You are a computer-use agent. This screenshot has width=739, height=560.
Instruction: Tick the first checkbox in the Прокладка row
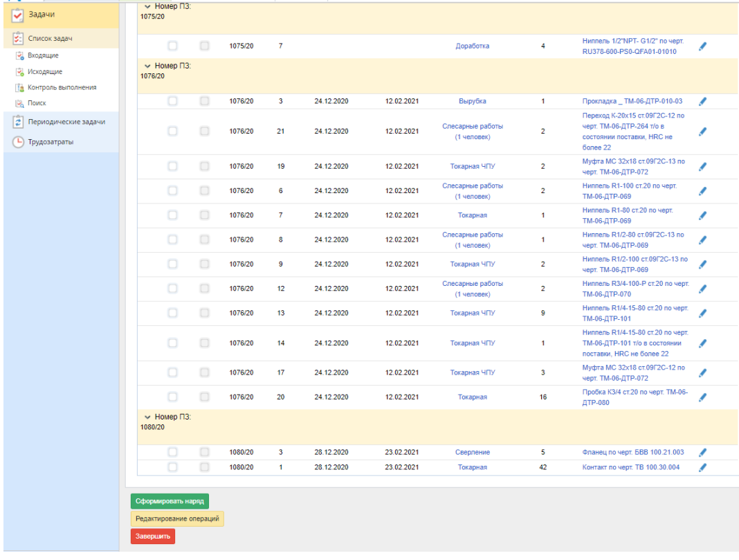(x=172, y=101)
